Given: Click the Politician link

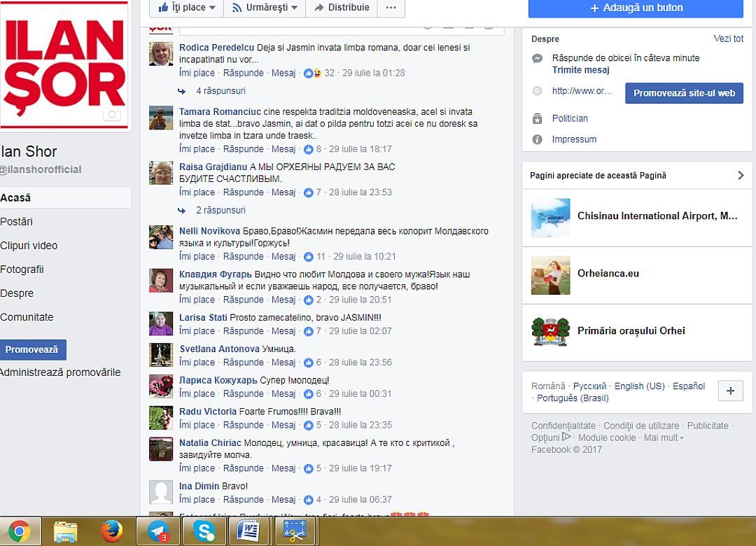Looking at the screenshot, I should pos(570,119).
